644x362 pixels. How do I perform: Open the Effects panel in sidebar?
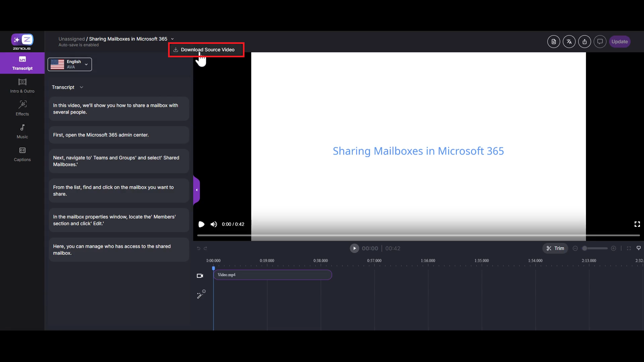22,108
